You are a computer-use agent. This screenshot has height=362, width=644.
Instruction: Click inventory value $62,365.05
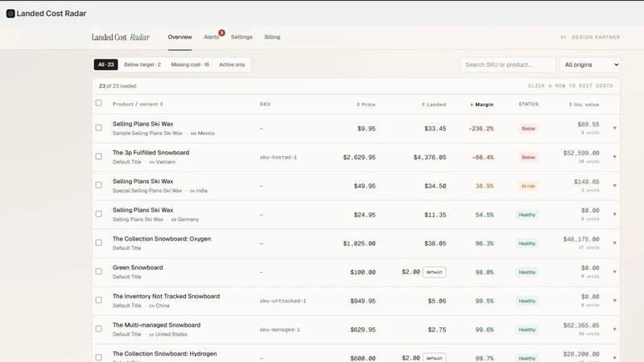[581, 326]
